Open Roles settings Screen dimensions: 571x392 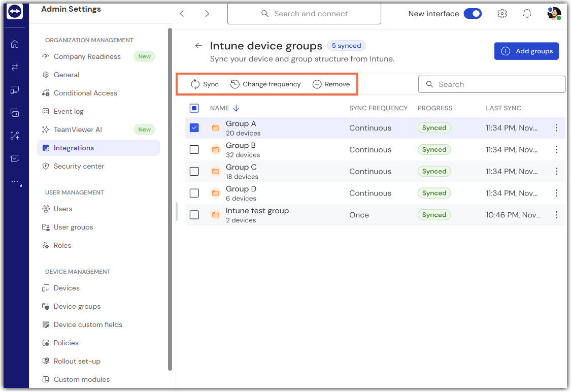point(98,246)
